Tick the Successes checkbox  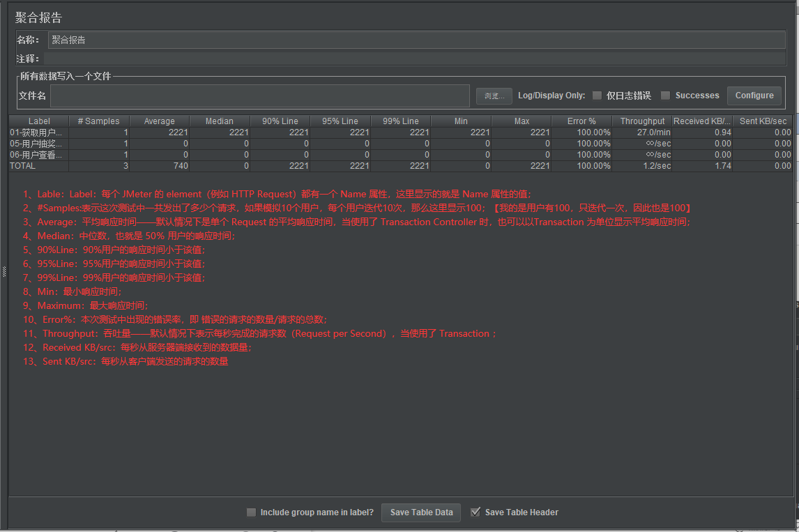tap(666, 96)
